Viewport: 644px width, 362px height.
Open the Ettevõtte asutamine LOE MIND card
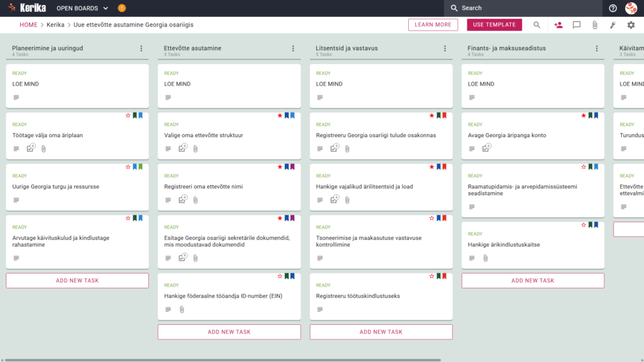[x=229, y=85]
